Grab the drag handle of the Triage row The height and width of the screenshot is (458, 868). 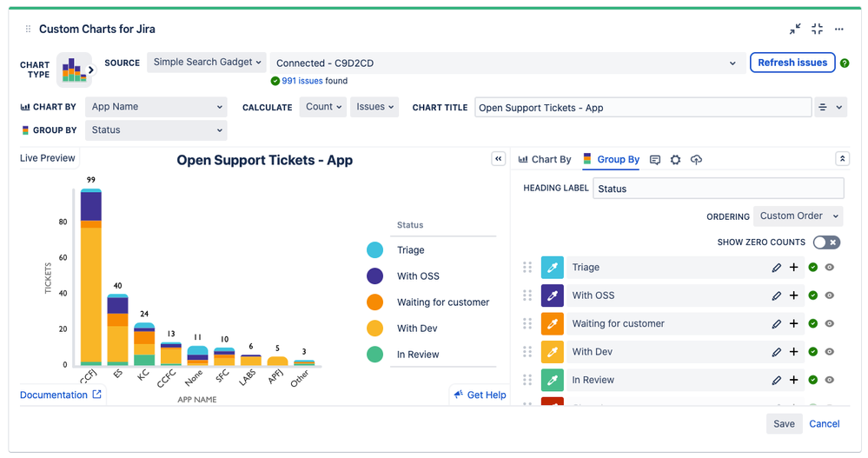click(527, 268)
